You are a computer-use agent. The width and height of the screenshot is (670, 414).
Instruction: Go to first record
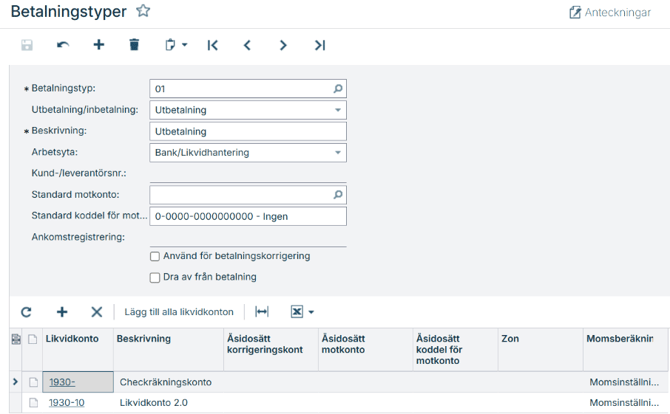click(212, 45)
